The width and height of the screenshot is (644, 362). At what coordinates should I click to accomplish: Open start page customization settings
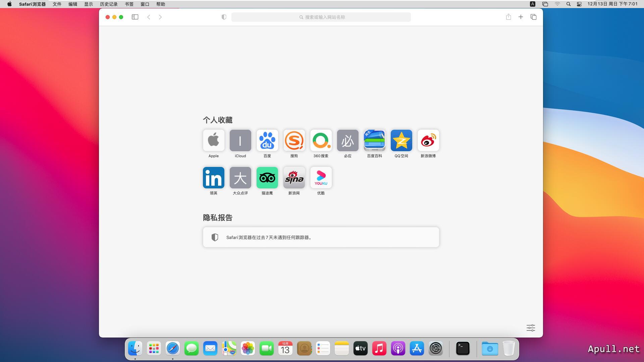click(x=531, y=328)
